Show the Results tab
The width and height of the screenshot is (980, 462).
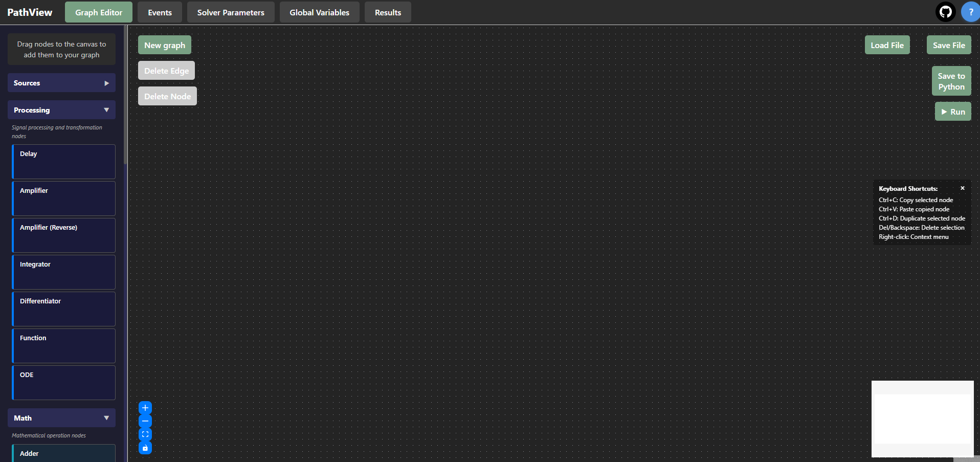click(388, 12)
